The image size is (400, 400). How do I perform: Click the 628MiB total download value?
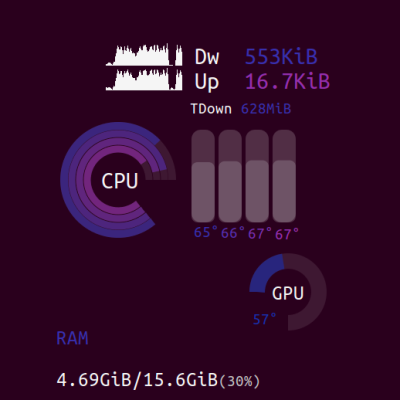pyautogui.click(x=266, y=109)
